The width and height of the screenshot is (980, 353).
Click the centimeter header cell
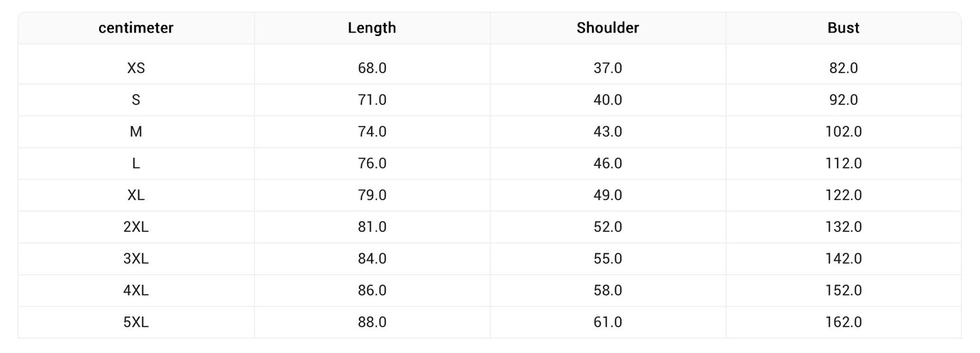(x=136, y=28)
